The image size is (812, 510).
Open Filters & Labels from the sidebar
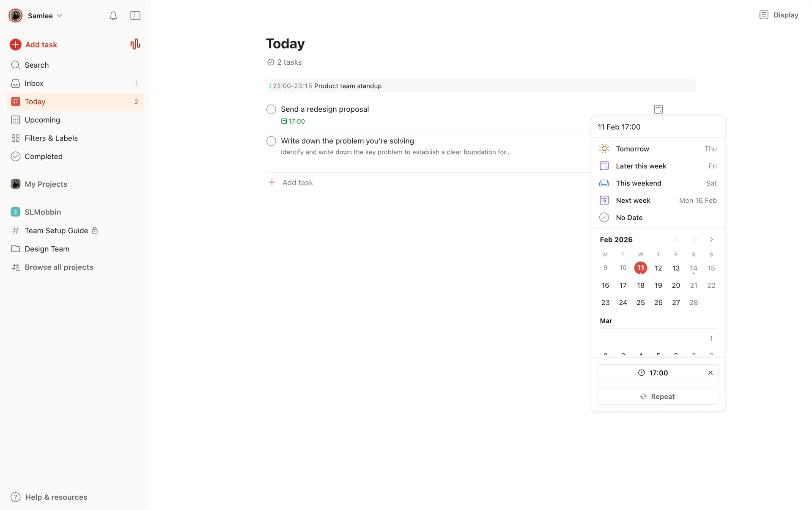[x=51, y=138]
